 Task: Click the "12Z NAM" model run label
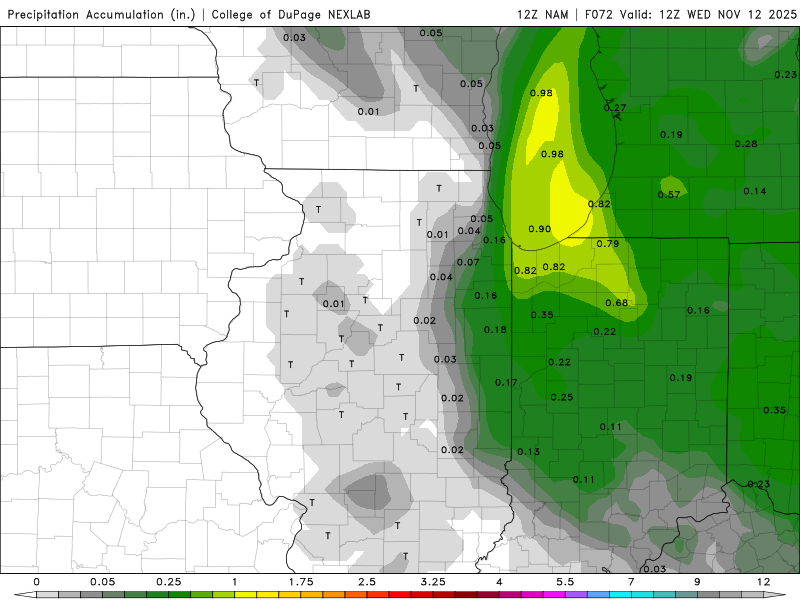[x=543, y=15]
